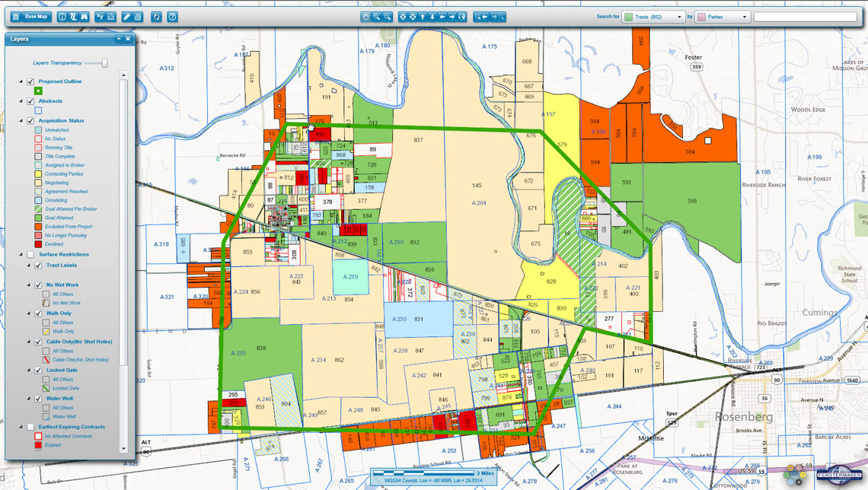Open the help question mark icon
Image resolution: width=868 pixels, height=490 pixels.
[172, 16]
